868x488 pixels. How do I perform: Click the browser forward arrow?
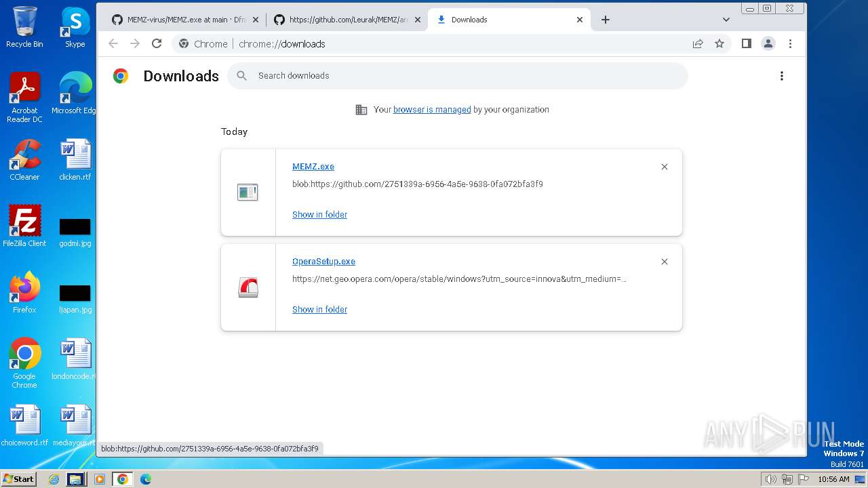click(x=135, y=43)
